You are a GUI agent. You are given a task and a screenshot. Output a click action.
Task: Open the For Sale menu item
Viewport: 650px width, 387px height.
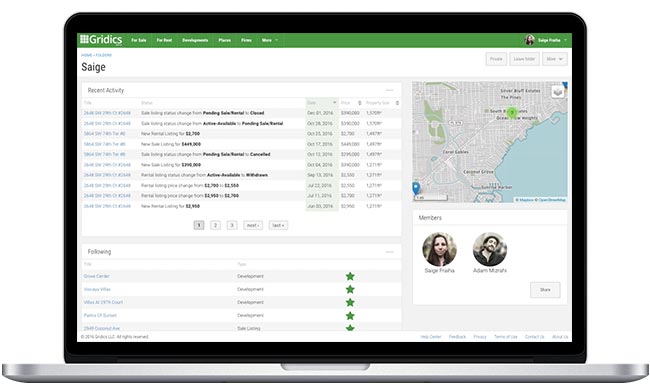(139, 40)
